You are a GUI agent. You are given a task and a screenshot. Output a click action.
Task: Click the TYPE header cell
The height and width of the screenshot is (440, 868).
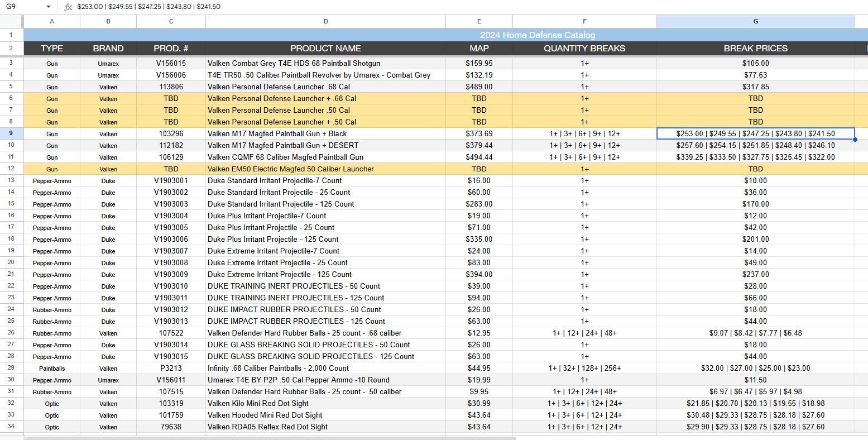point(52,49)
